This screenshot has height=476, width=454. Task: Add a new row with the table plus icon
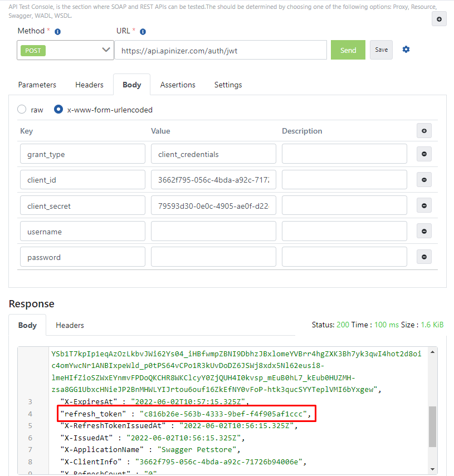click(424, 131)
